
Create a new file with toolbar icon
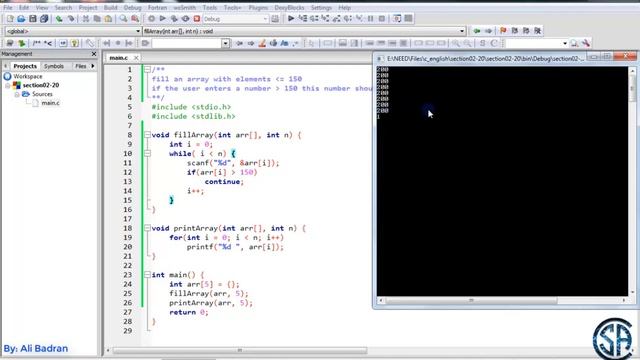[10, 19]
